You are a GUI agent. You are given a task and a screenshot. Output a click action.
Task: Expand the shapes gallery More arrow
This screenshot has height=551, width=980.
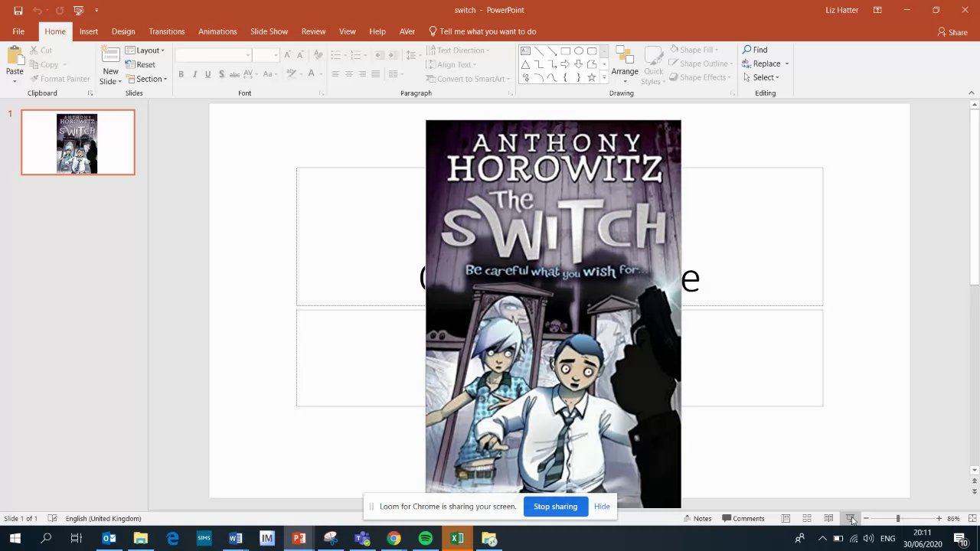(604, 78)
